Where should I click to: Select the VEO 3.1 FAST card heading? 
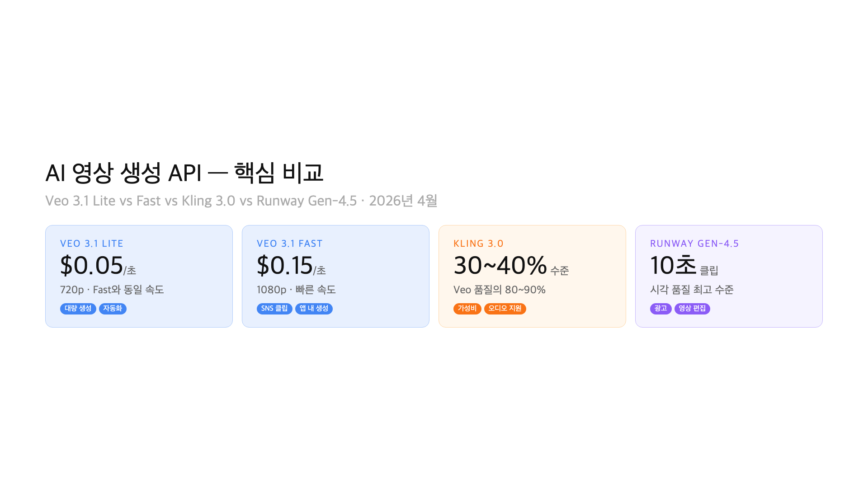(290, 244)
